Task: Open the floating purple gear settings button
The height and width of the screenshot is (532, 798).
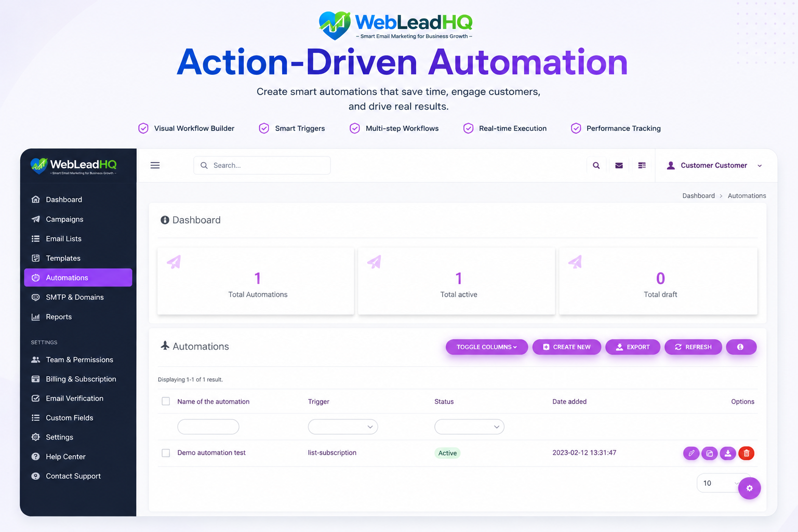Action: 749,488
